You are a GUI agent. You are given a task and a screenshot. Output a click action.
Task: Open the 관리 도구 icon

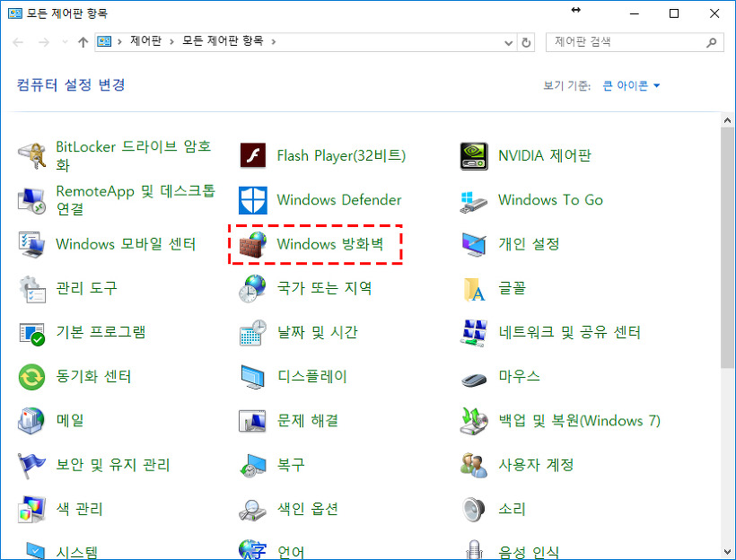32,289
